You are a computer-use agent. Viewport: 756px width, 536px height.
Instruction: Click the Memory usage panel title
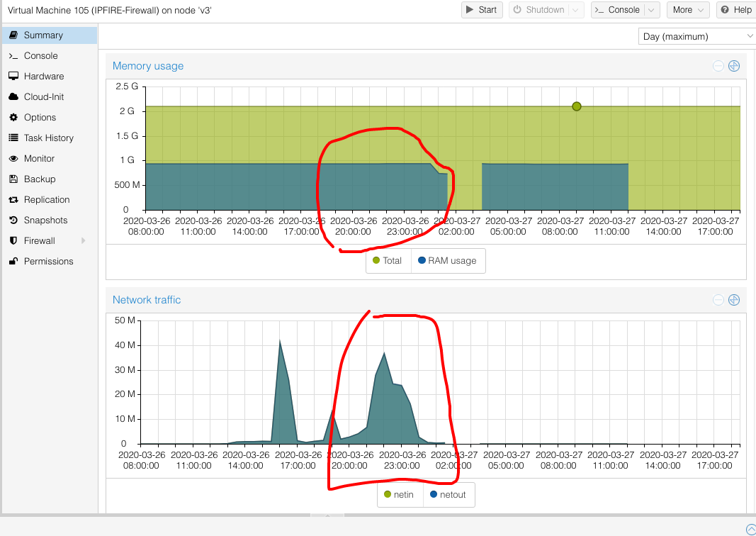click(x=148, y=66)
